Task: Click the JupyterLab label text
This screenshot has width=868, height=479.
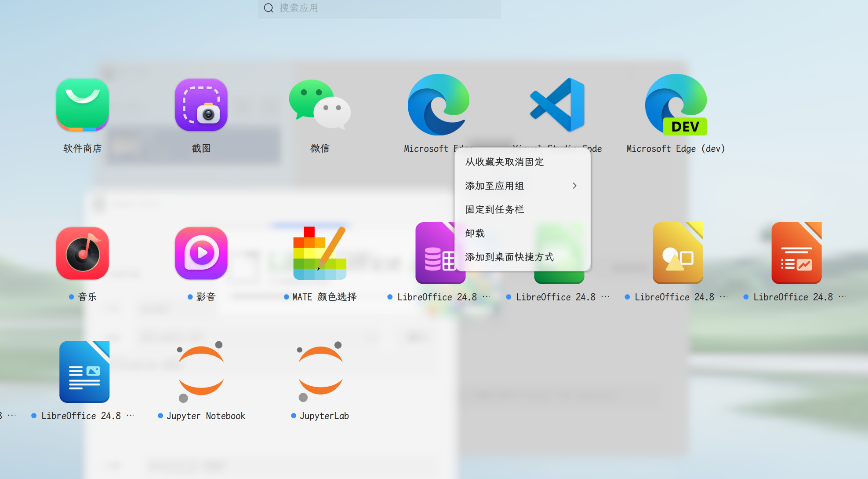Action: (x=324, y=416)
